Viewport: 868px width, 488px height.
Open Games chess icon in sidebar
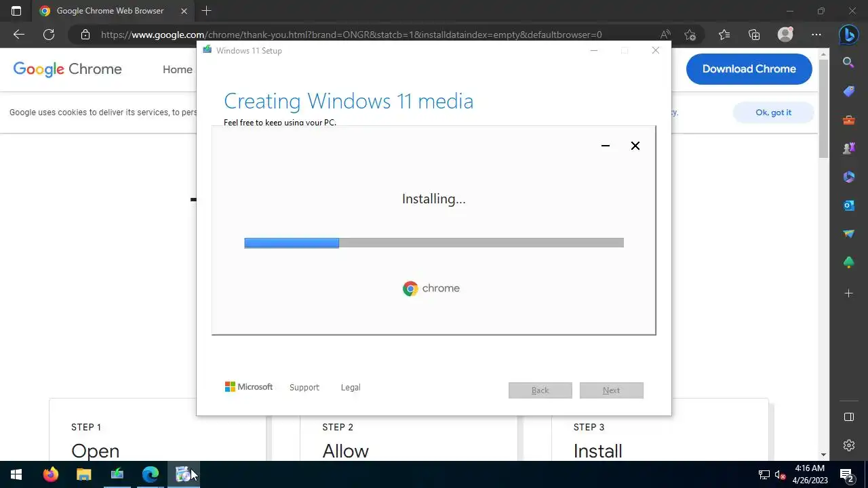(x=848, y=148)
